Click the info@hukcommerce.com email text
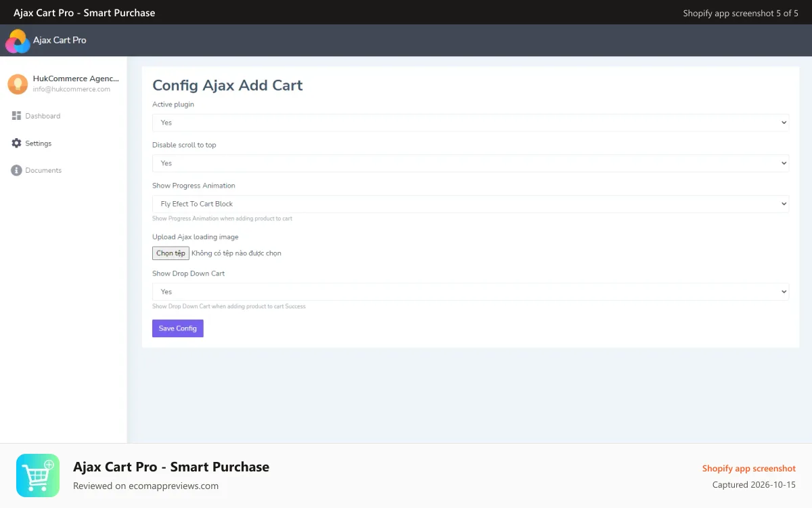The width and height of the screenshot is (812, 508). tap(72, 89)
